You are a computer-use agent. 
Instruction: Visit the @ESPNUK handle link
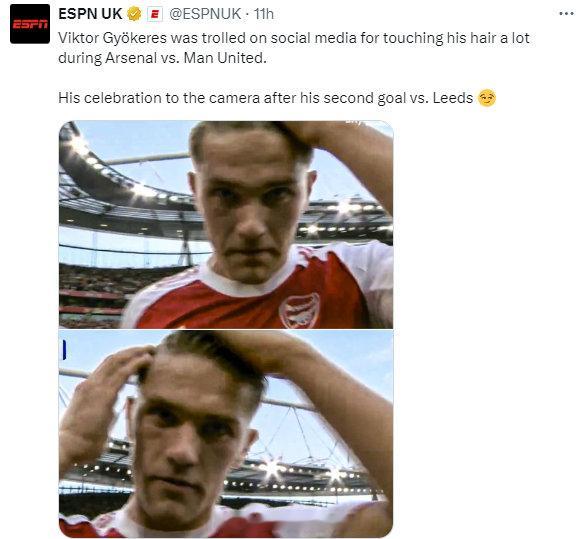click(205, 14)
